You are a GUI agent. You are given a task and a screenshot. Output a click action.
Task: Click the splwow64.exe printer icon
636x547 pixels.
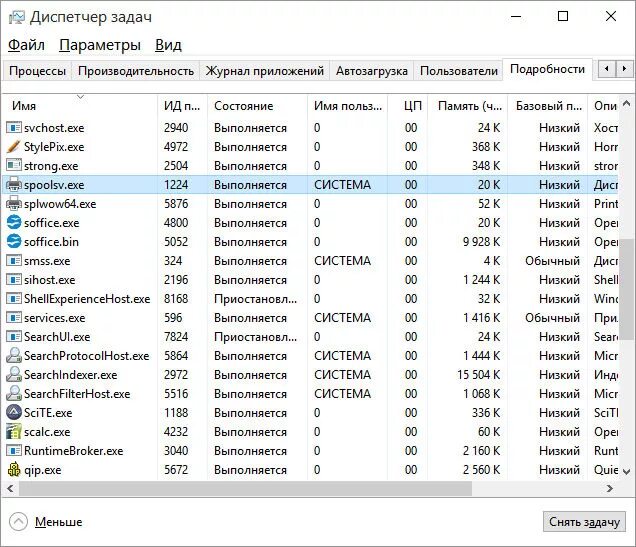13,204
